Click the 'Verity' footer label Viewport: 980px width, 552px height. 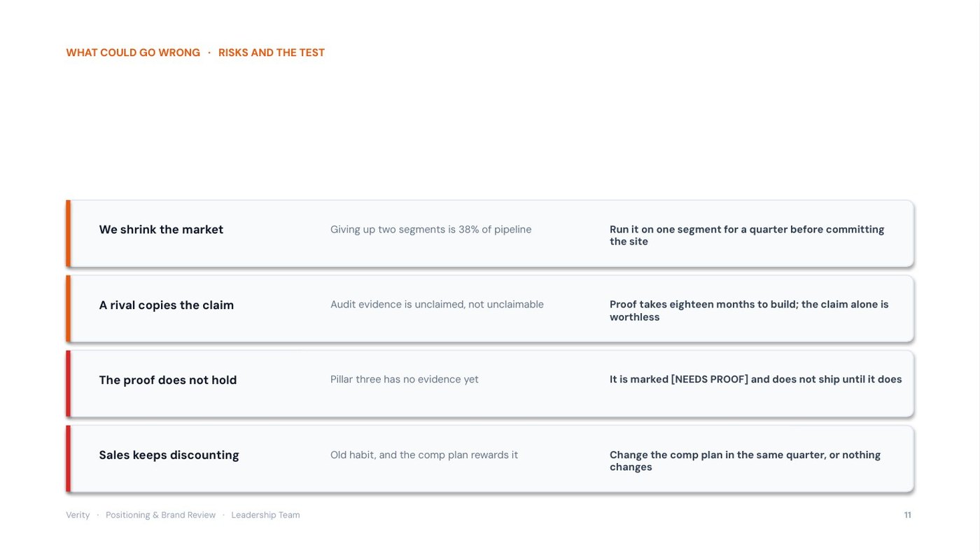click(78, 515)
